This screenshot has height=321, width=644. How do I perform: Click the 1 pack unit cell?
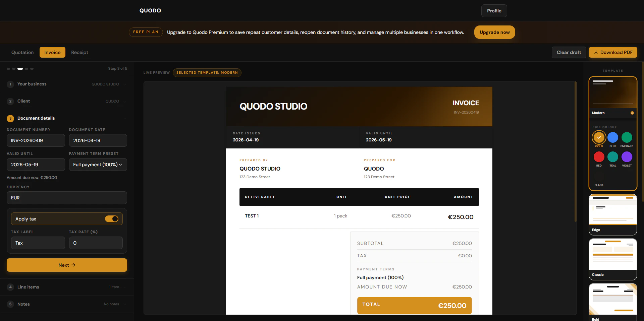coord(340,216)
